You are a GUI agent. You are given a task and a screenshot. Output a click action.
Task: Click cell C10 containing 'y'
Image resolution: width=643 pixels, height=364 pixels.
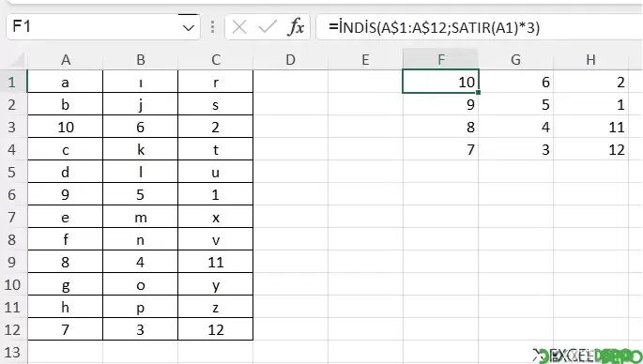216,284
